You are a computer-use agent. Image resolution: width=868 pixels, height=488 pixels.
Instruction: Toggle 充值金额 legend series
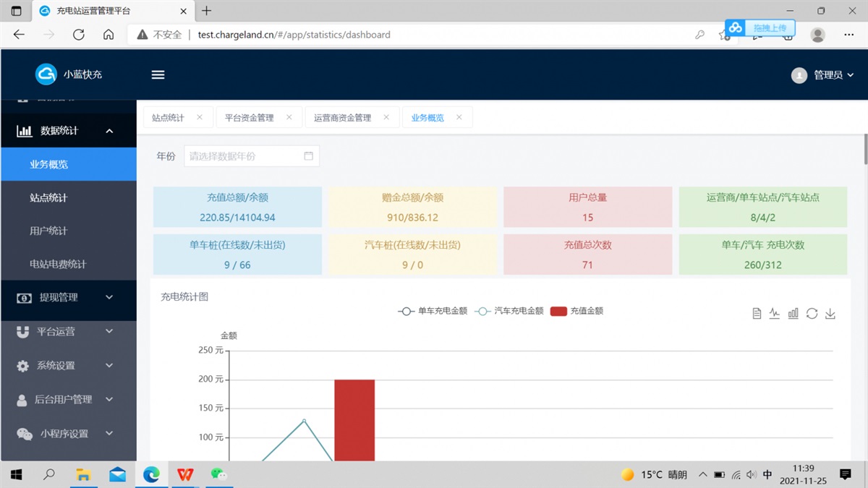[x=577, y=312]
